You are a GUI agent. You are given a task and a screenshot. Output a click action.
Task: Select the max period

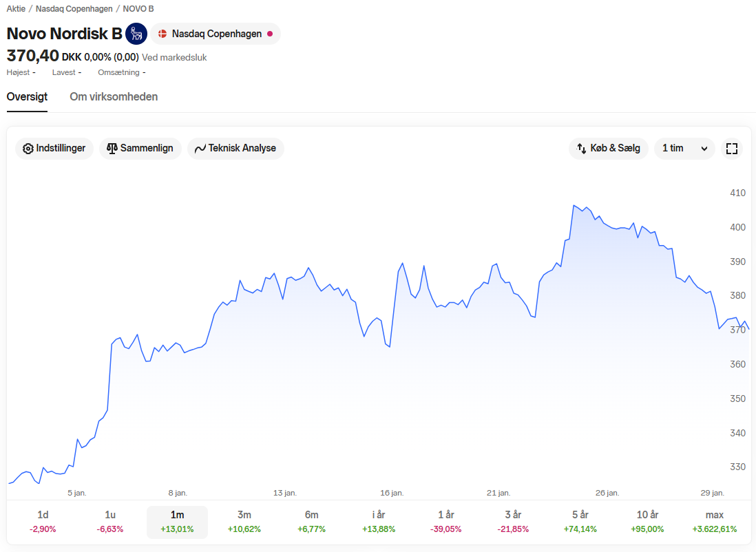[x=715, y=522]
